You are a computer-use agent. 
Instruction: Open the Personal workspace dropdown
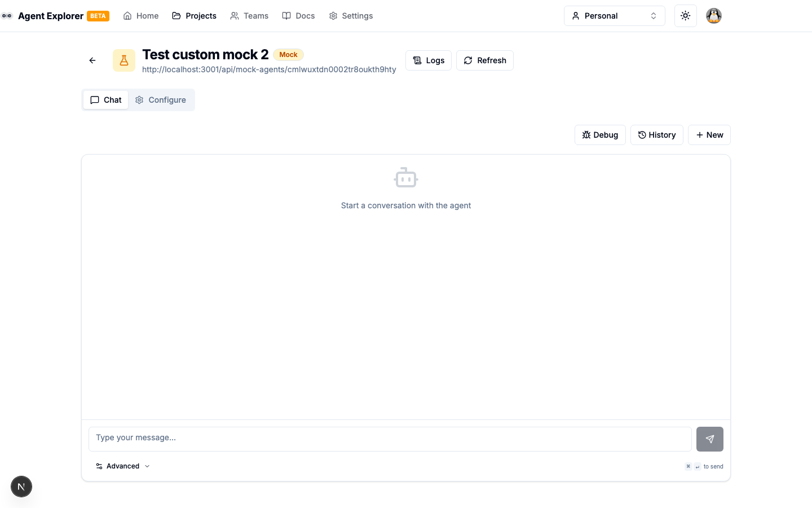pyautogui.click(x=614, y=16)
